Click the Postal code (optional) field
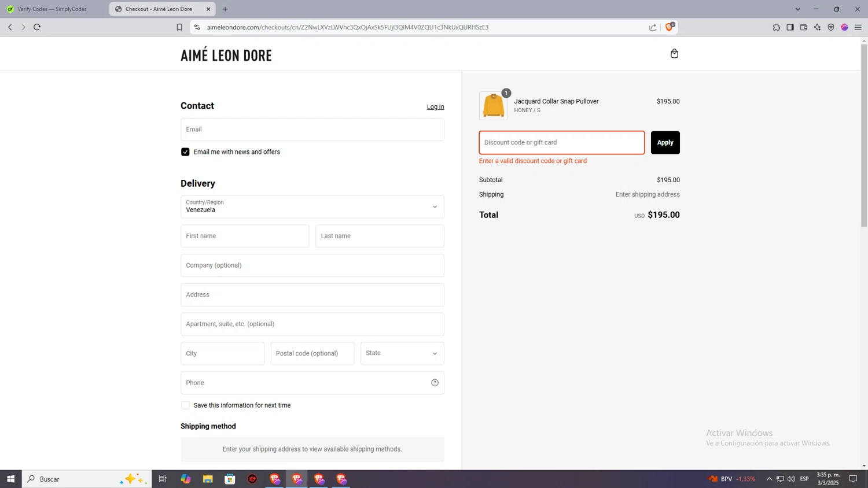 point(312,353)
